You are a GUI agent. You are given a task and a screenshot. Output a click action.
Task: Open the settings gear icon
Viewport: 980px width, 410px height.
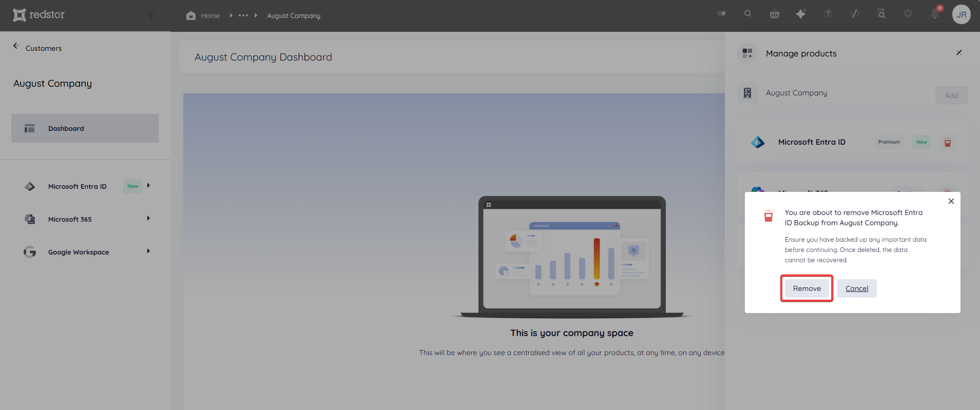click(x=908, y=14)
